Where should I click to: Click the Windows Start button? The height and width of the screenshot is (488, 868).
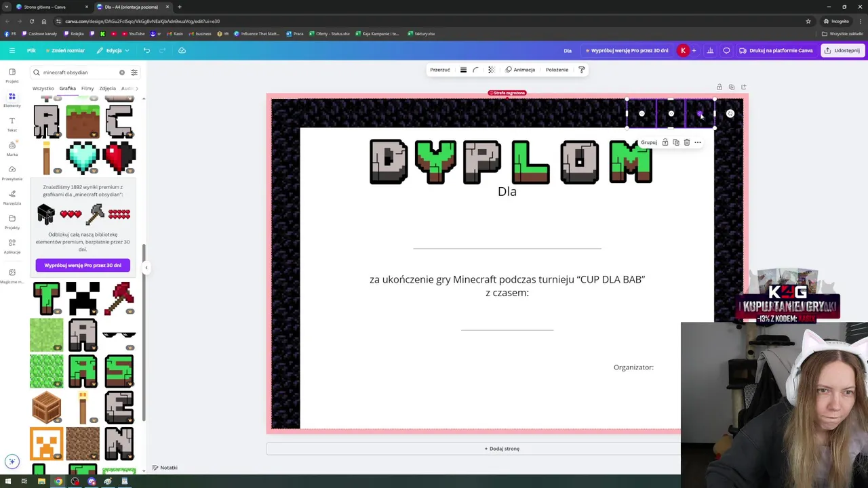point(7,481)
